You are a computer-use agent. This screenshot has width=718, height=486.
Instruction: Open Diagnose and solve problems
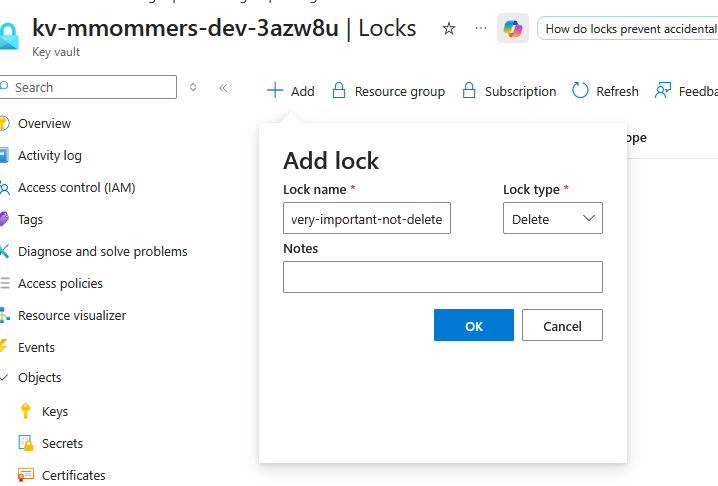103,251
